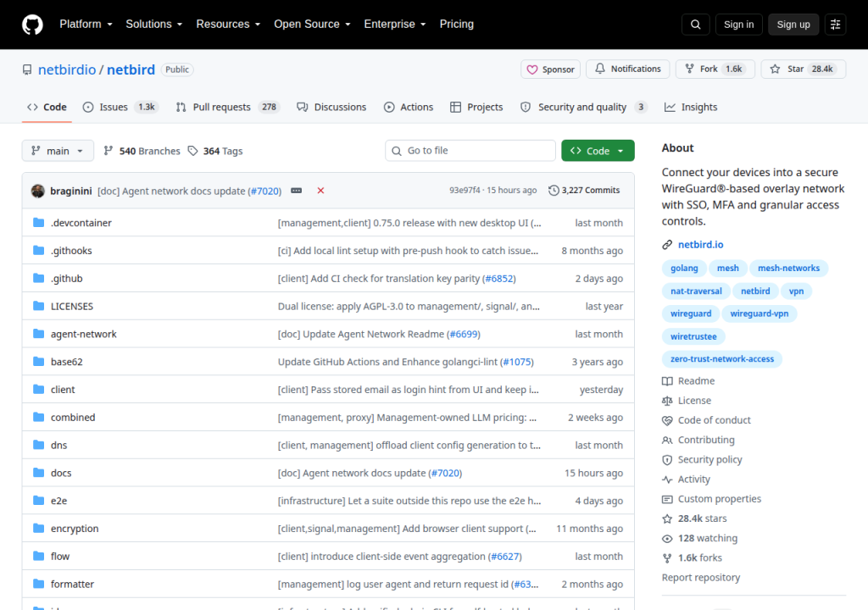Screen dimensions: 868x610
Task: Click the .devcontainer folder icon
Action: point(39,223)
